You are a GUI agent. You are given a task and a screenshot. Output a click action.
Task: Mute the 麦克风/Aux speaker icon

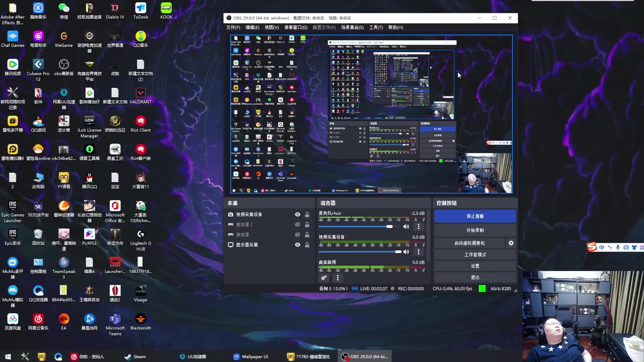pos(406,227)
